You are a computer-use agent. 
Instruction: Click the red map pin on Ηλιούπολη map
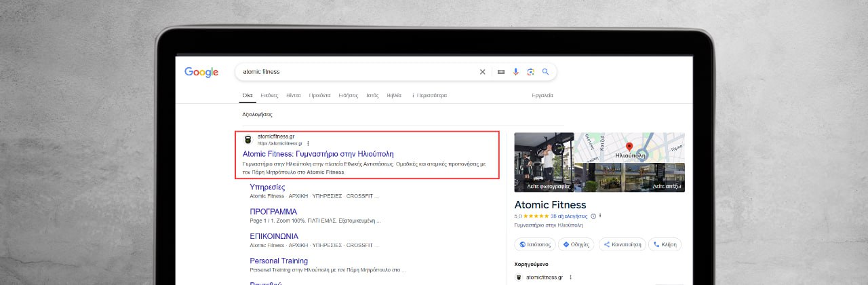click(x=629, y=146)
